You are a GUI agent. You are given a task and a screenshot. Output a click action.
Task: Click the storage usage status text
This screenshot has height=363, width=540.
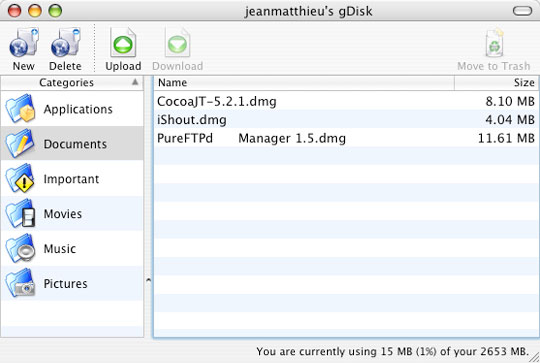pos(392,351)
